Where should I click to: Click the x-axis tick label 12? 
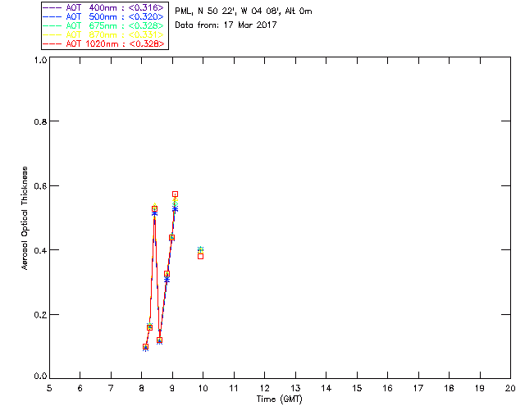click(264, 388)
